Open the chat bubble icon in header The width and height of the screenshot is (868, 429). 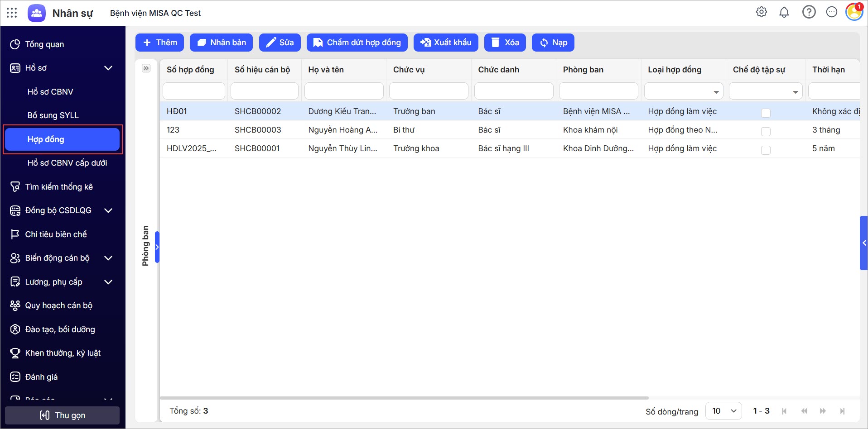832,12
